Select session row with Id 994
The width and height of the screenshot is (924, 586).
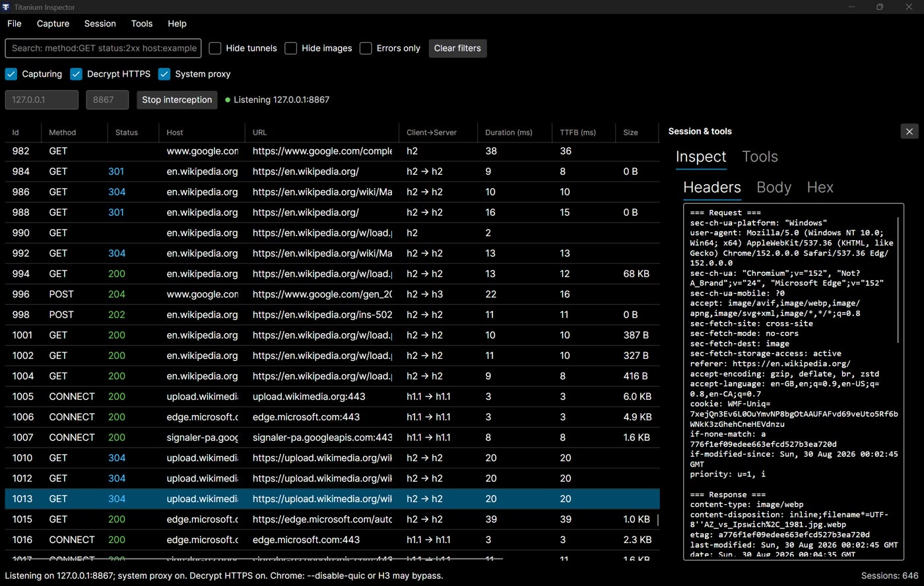click(x=332, y=274)
